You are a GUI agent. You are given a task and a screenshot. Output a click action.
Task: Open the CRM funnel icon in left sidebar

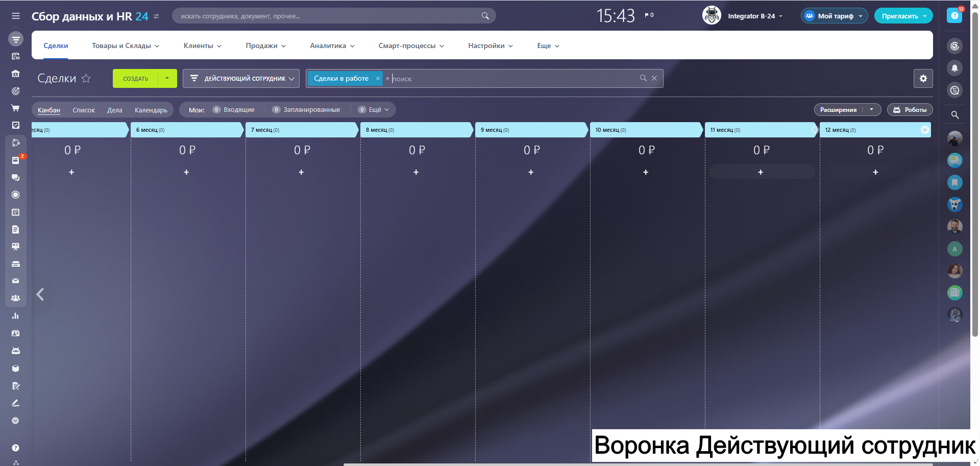16,39
